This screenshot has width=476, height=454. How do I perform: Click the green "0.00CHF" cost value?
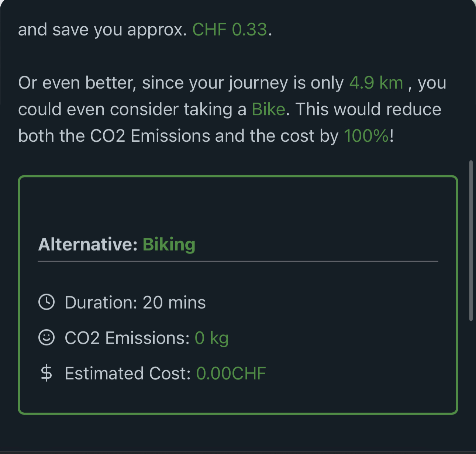pyautogui.click(x=231, y=374)
